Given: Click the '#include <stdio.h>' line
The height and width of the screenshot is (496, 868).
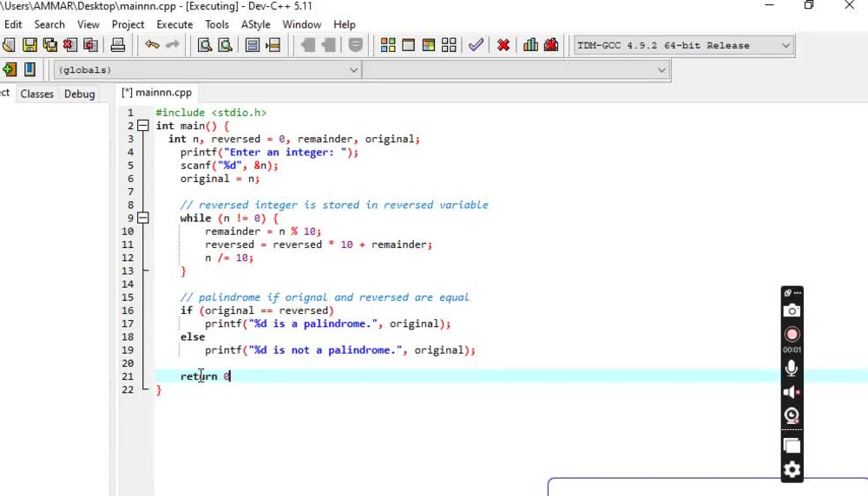Looking at the screenshot, I should pyautogui.click(x=211, y=112).
